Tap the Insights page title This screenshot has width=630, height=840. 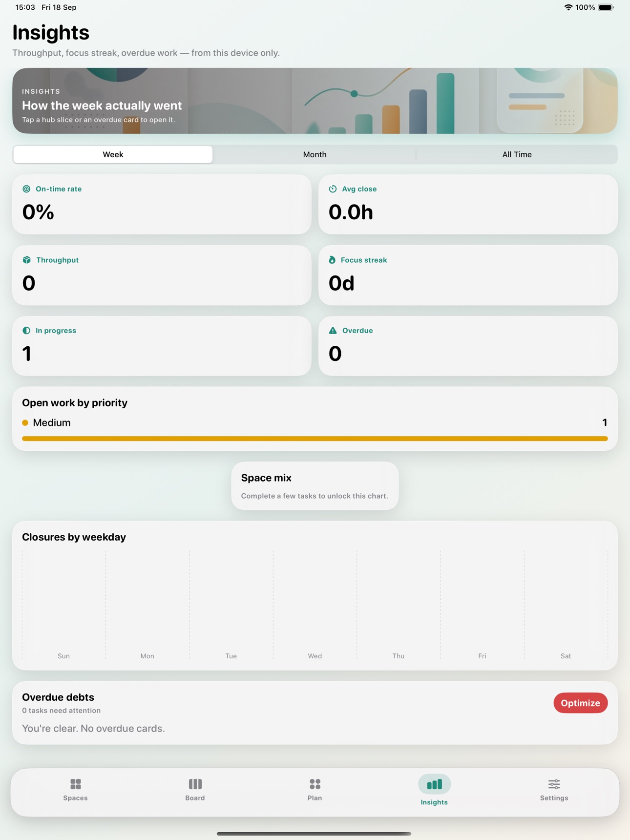click(x=51, y=32)
